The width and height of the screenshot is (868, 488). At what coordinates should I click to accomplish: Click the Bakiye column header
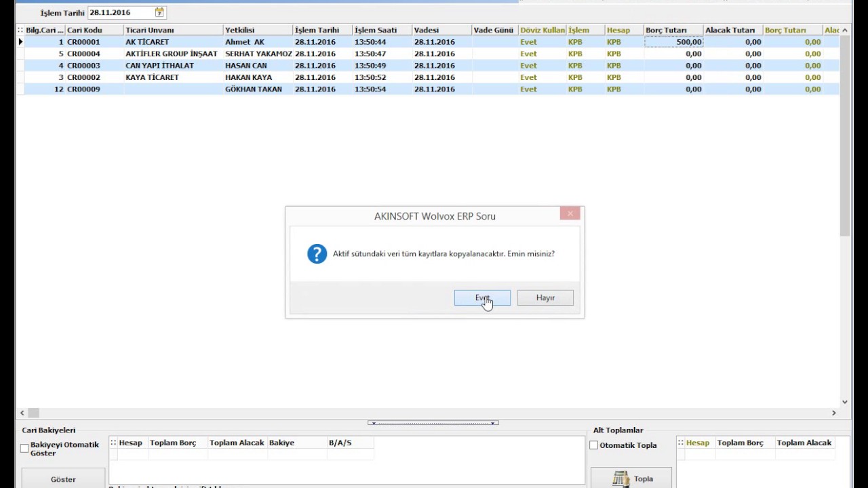click(297, 443)
